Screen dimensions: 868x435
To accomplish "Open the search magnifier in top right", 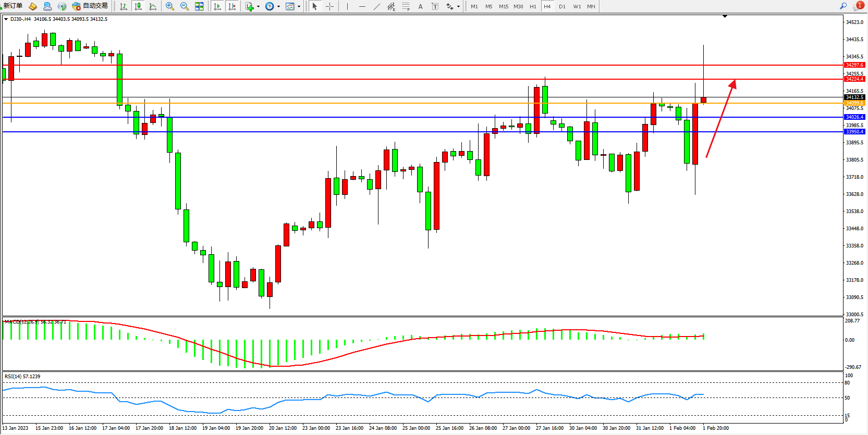I will (843, 6).
